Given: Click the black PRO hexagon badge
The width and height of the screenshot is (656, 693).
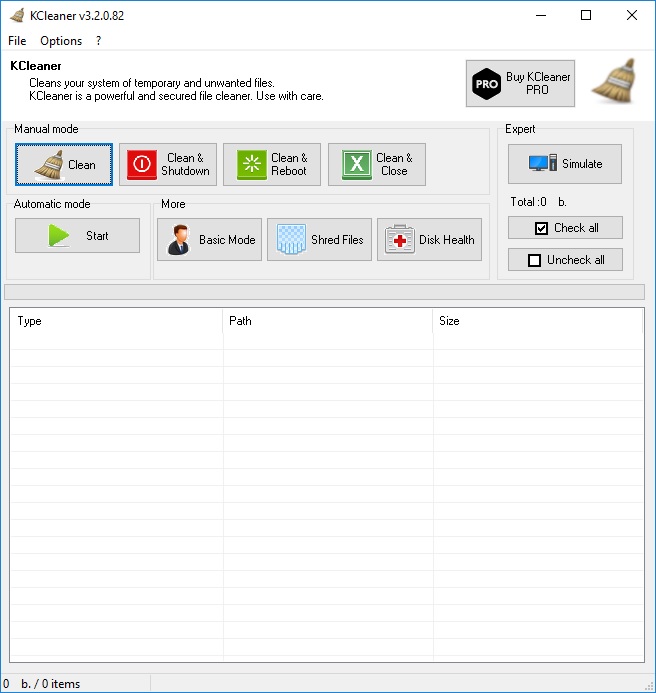Looking at the screenshot, I should coord(486,84).
